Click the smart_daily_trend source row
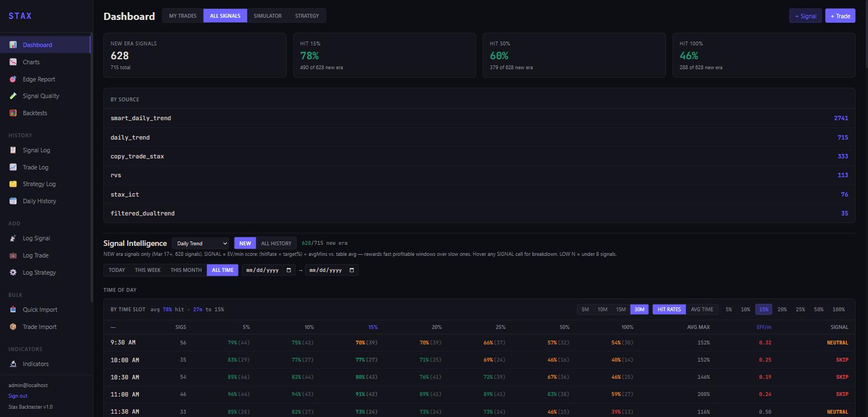 click(479, 118)
